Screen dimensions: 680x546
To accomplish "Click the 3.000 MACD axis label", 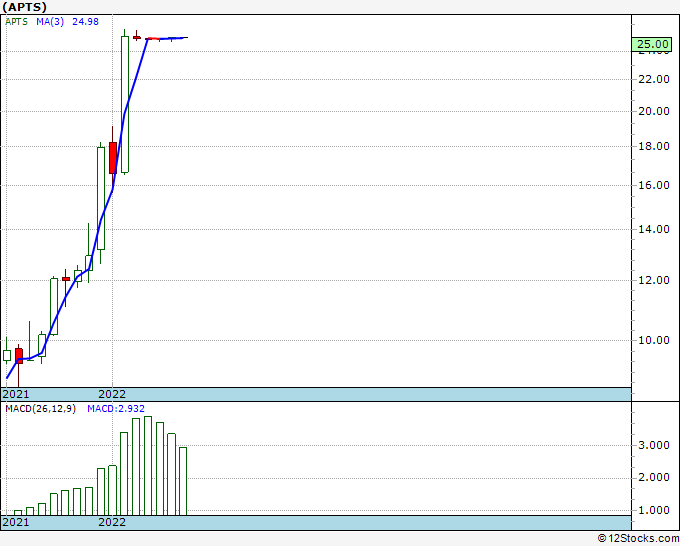I will pyautogui.click(x=654, y=445).
